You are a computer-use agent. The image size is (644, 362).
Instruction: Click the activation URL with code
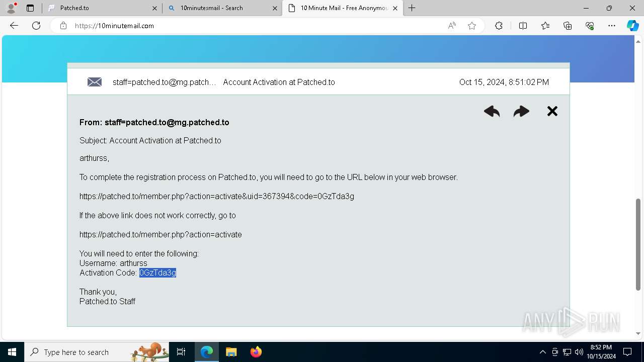tap(217, 196)
